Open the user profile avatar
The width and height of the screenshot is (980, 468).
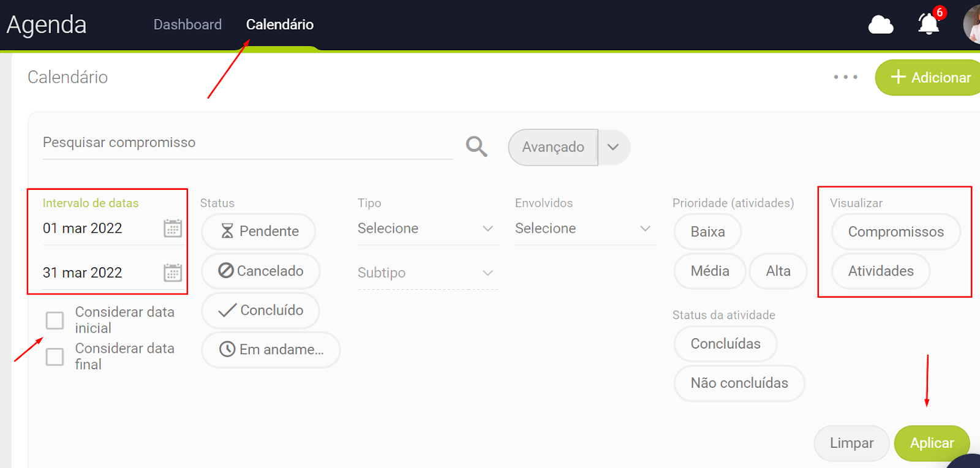(971, 25)
